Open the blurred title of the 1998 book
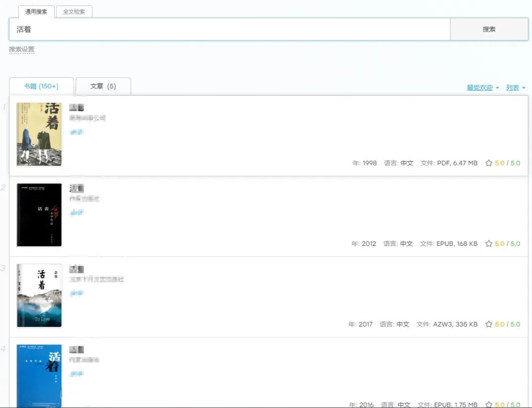532x408 pixels. tap(76, 107)
